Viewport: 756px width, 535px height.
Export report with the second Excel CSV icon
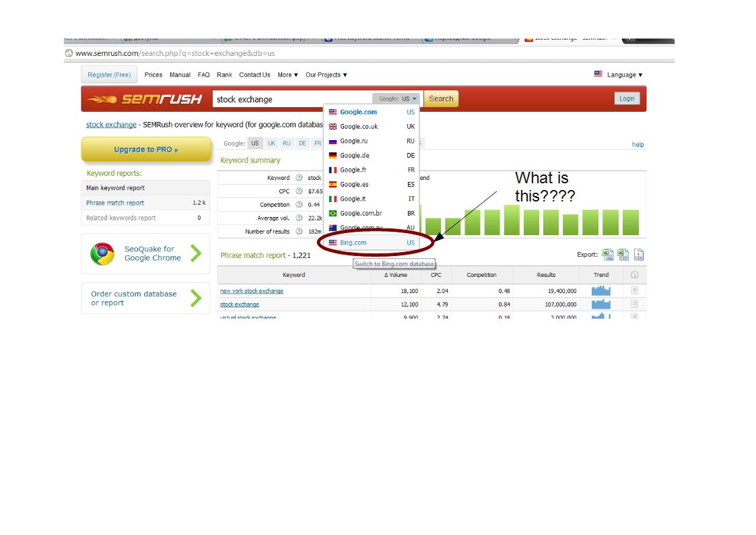(623, 254)
